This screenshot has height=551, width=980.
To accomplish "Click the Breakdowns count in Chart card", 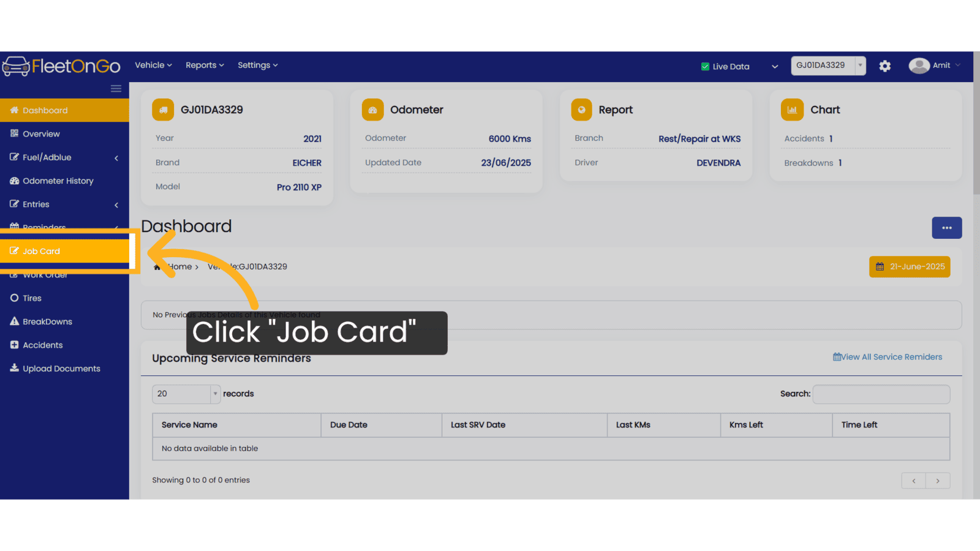I will pos(840,163).
